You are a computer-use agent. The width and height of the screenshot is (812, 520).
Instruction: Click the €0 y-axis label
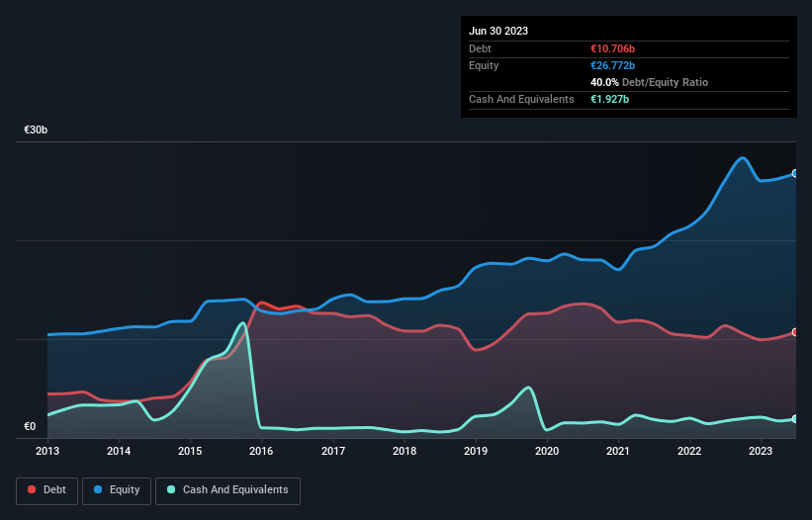click(x=30, y=426)
